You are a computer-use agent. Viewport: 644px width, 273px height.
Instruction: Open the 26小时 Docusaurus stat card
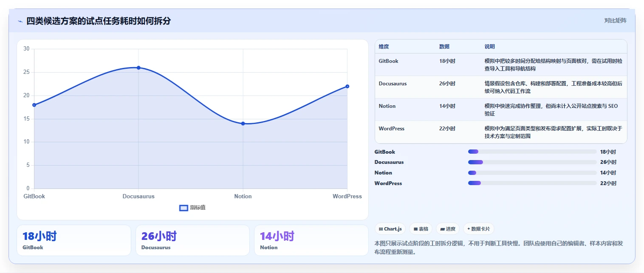(192, 240)
